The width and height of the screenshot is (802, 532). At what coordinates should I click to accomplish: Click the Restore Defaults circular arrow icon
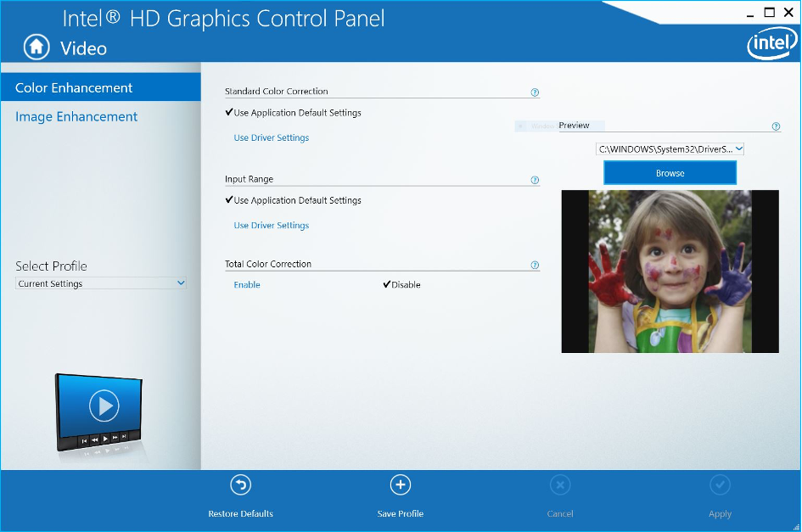[241, 484]
